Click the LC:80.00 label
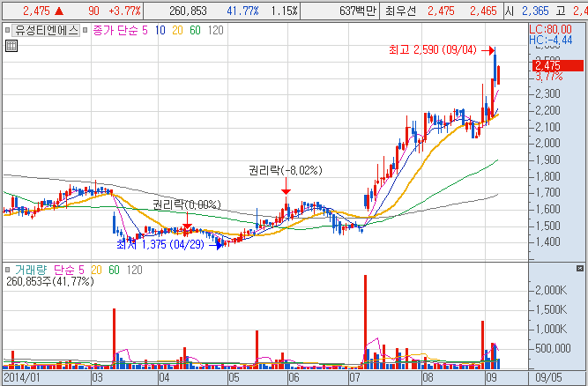 (x=550, y=29)
